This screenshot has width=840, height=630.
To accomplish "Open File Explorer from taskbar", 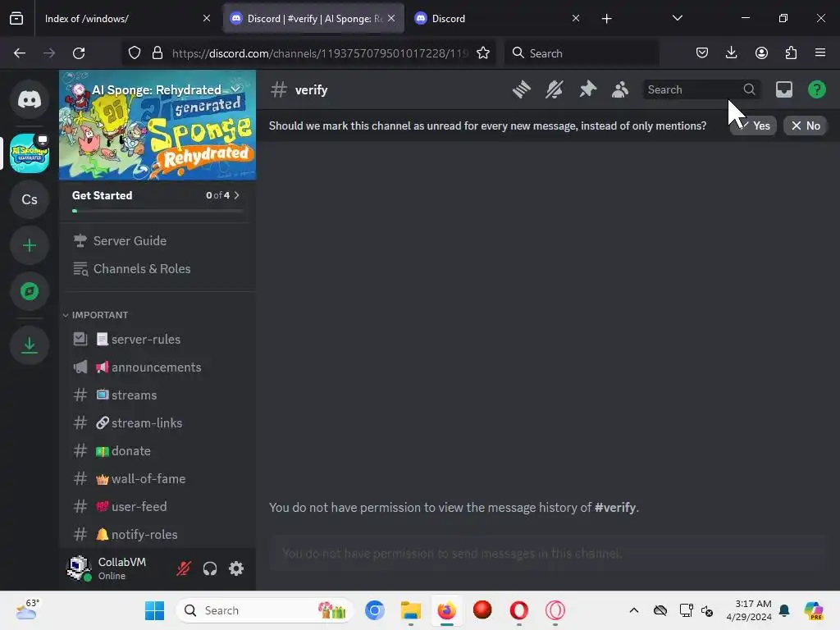I will (411, 610).
